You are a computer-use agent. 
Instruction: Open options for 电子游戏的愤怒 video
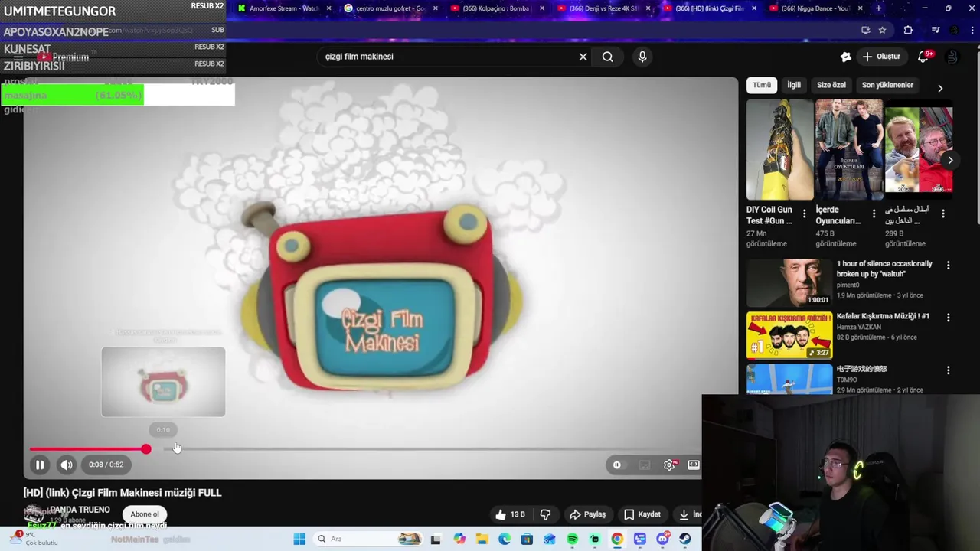pyautogui.click(x=948, y=370)
